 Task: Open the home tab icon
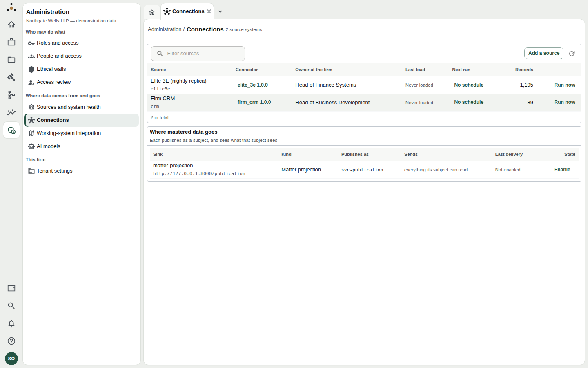152,12
